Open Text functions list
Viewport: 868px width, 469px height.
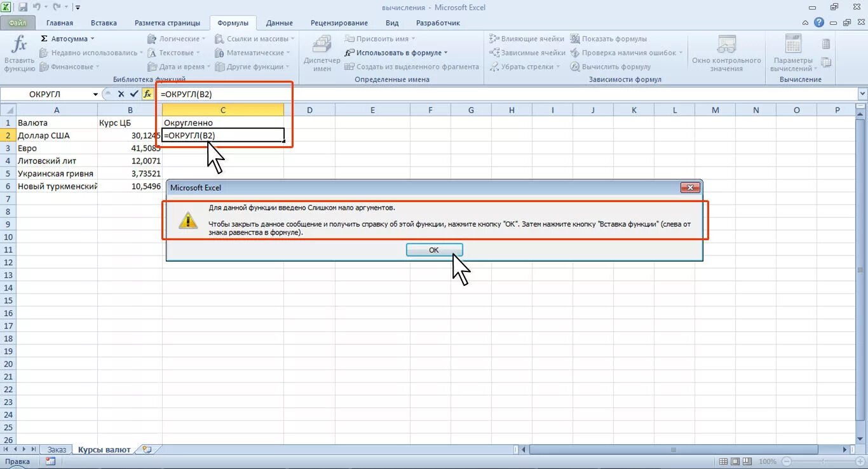click(x=174, y=53)
